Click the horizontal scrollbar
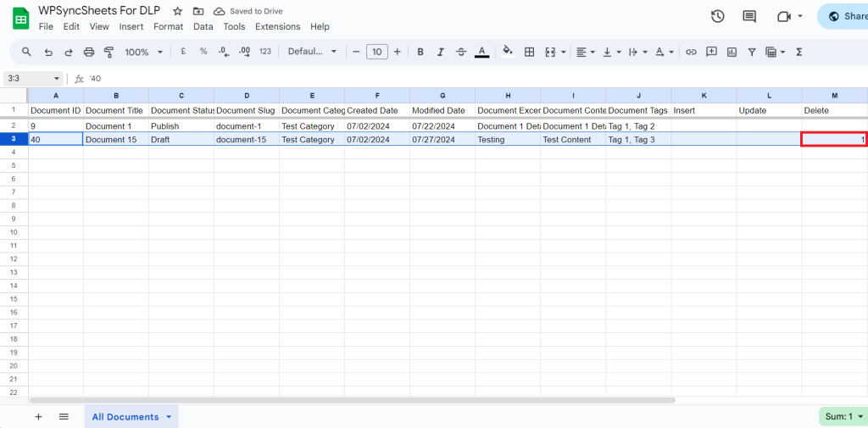The width and height of the screenshot is (868, 428). [352, 400]
